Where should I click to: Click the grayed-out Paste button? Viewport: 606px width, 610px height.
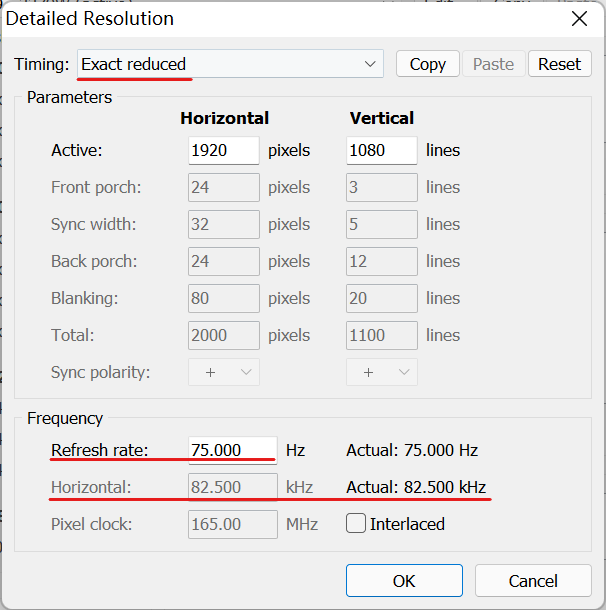pos(493,64)
